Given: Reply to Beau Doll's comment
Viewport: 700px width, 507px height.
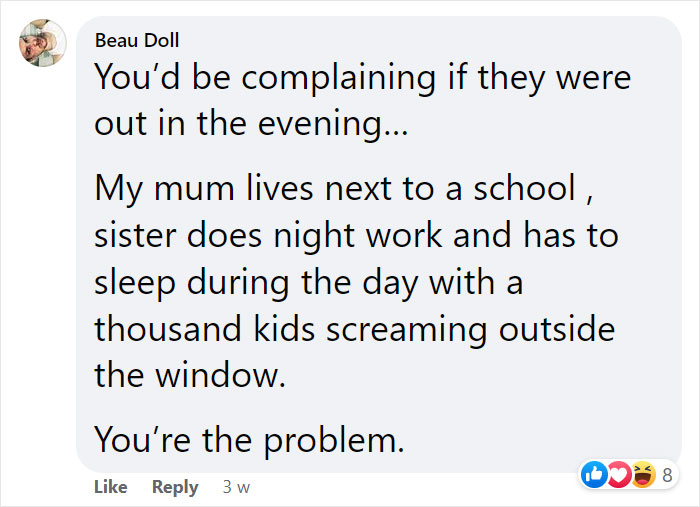Looking at the screenshot, I should (x=175, y=487).
